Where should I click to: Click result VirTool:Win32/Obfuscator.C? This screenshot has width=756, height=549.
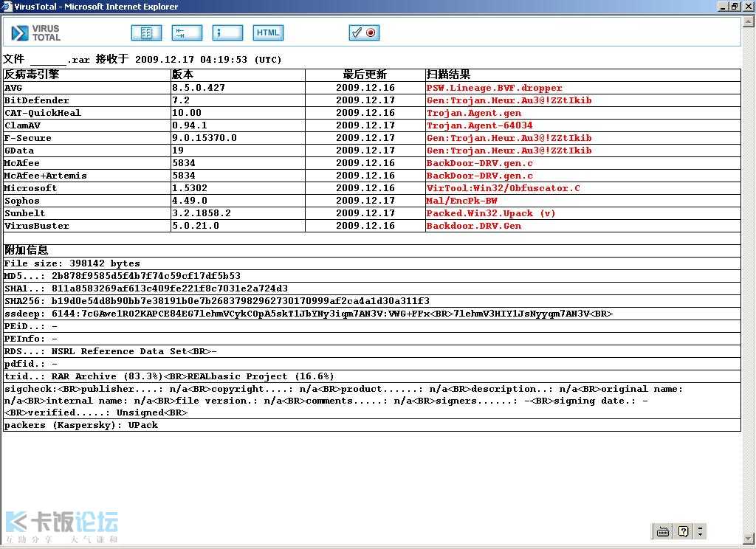tap(504, 188)
